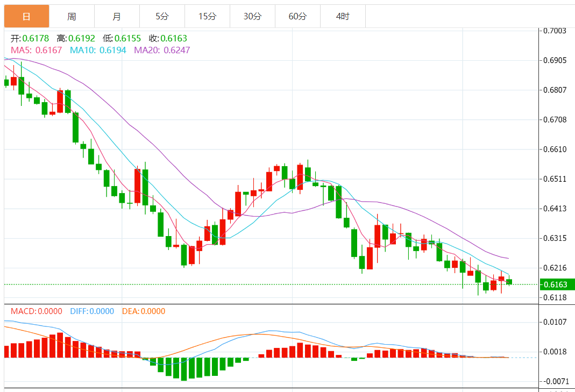Open the 60分 timeframe tab
The image size is (575, 392).
pyautogui.click(x=297, y=16)
